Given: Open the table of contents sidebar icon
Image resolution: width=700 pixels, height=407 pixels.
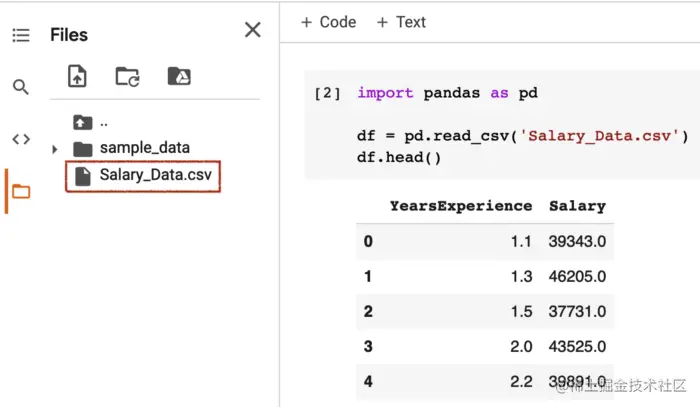Looking at the screenshot, I should (x=21, y=35).
